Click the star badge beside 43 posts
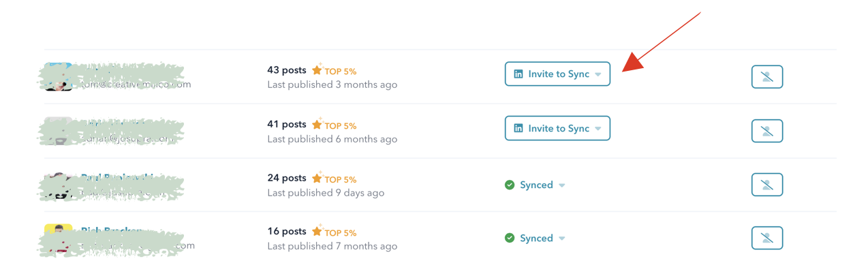The height and width of the screenshot is (274, 868). pyautogui.click(x=317, y=70)
